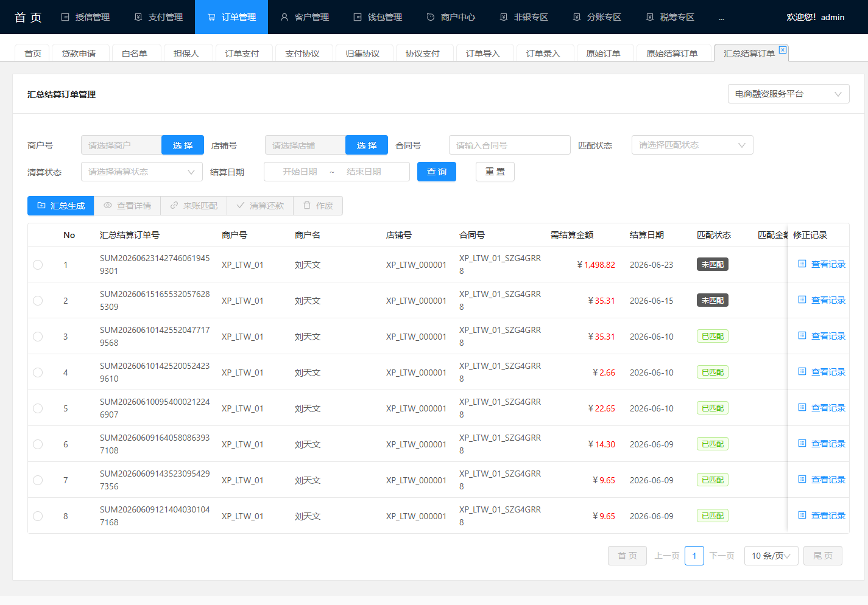Click the trash icon on 作废

point(307,206)
